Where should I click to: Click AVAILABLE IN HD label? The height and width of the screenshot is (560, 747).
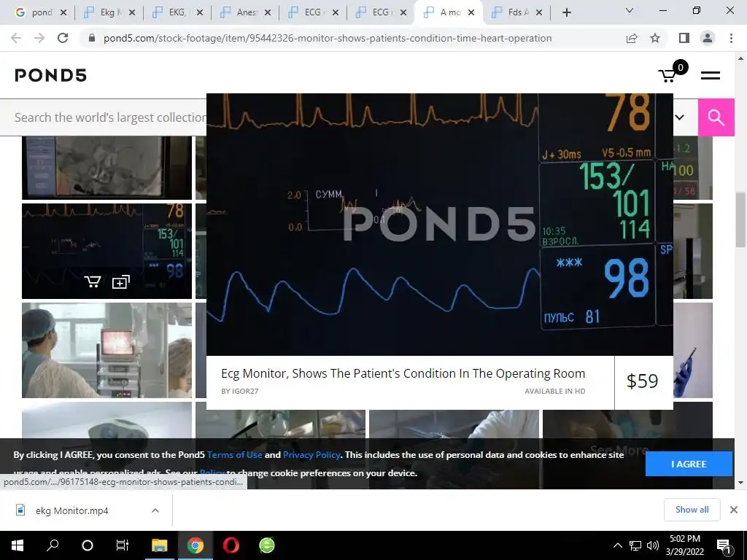(x=555, y=391)
